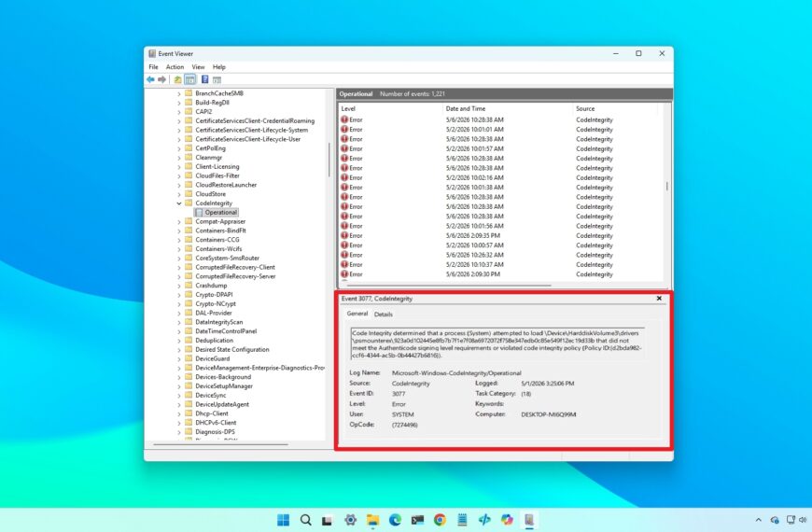
Task: Click the BranchCacheSMB folder icon
Action: point(189,93)
